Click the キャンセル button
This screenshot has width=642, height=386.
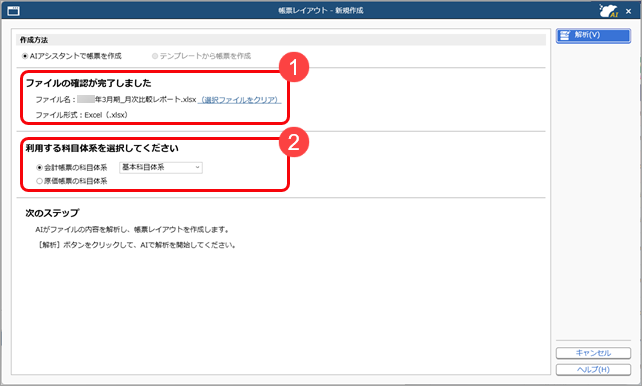coord(593,353)
